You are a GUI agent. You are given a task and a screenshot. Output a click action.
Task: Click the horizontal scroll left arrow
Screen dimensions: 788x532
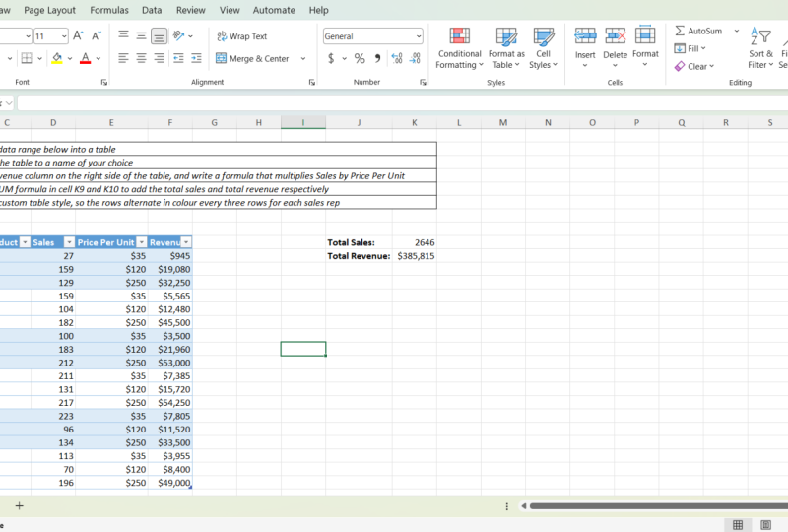pos(523,505)
